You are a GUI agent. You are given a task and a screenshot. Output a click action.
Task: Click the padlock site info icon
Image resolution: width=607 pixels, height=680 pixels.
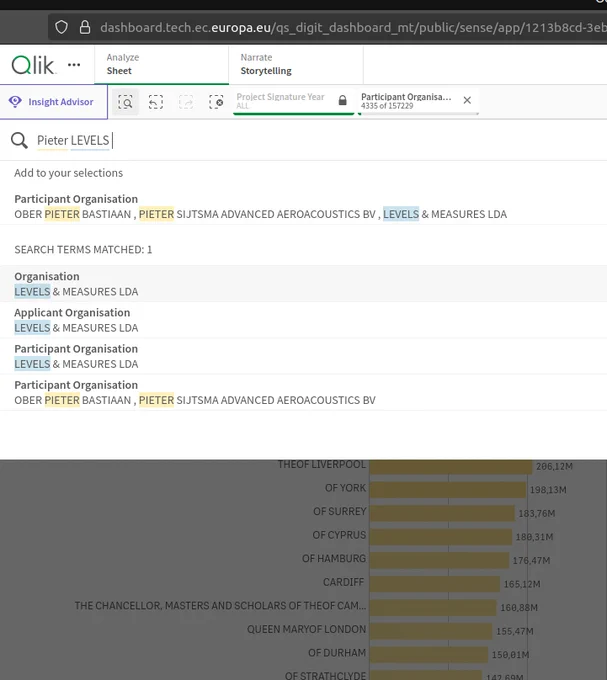click(85, 27)
